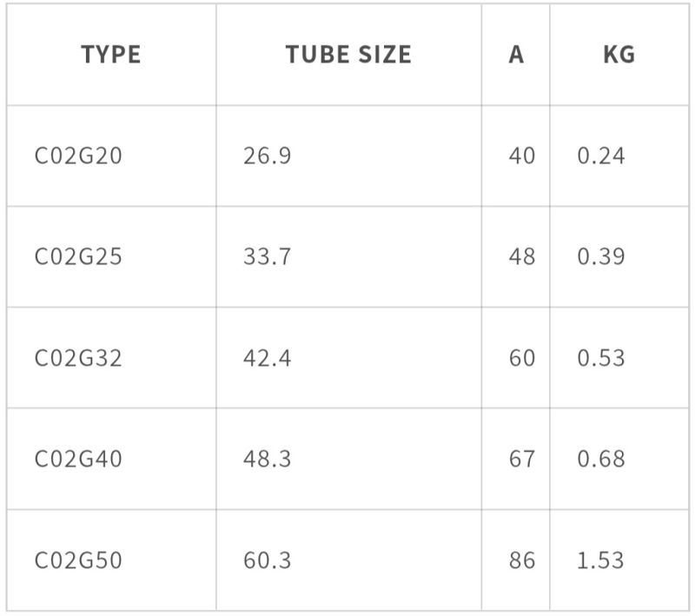Click the weight value 1.53
Screen dimensions: 695x616
601,560
